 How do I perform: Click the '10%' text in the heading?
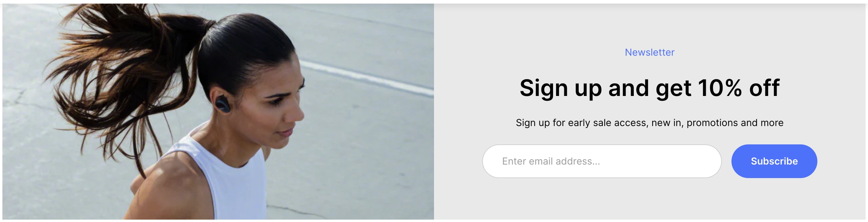720,88
